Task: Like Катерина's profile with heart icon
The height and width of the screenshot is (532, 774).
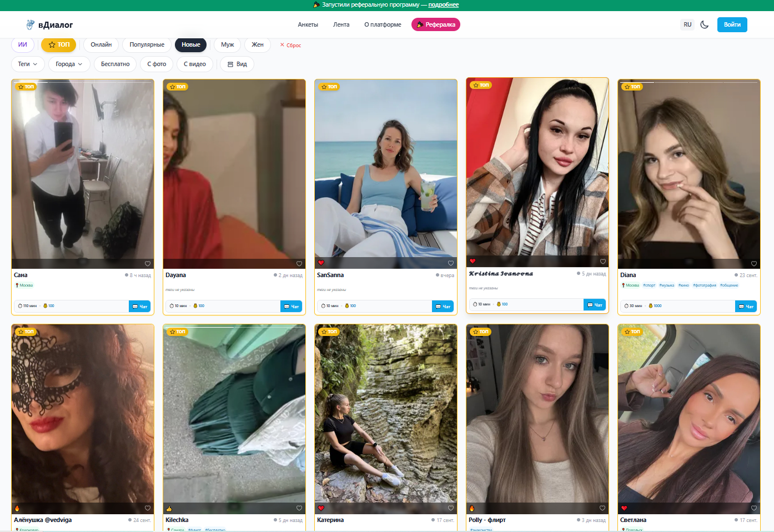Action: click(x=451, y=508)
